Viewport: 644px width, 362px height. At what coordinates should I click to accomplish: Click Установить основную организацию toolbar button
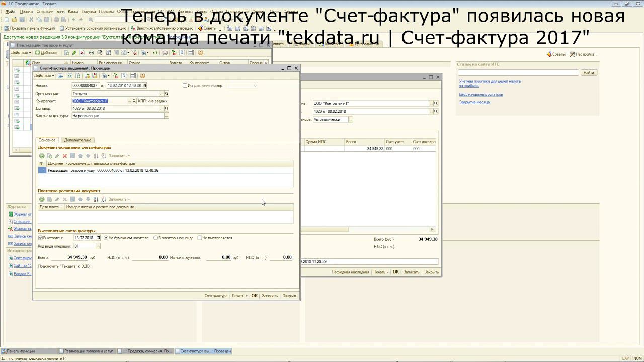tap(93, 28)
